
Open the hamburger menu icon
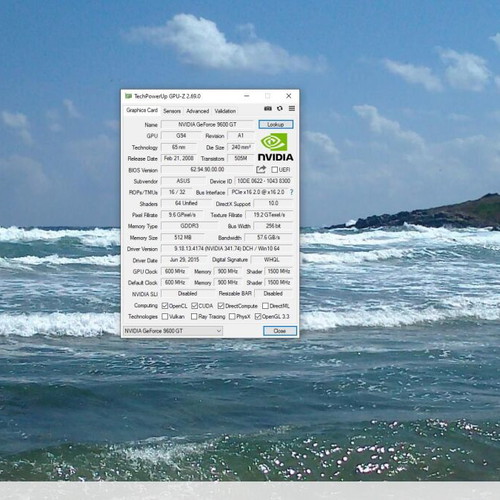(292, 109)
